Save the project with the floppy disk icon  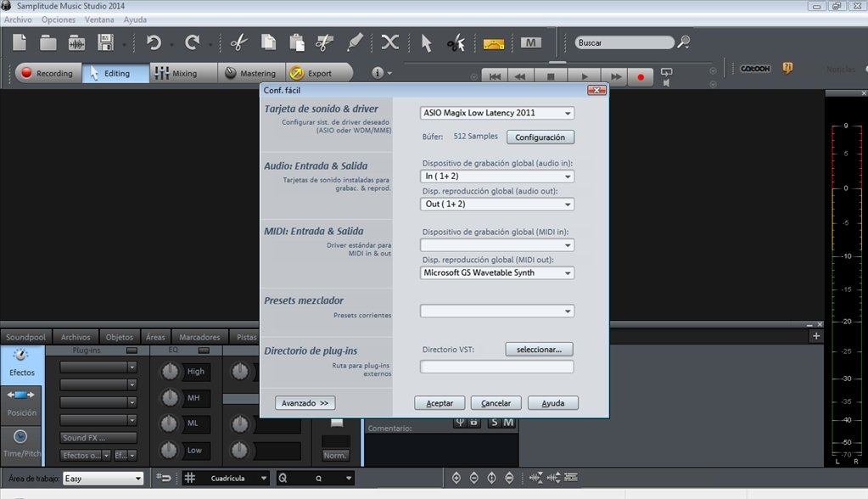point(105,42)
